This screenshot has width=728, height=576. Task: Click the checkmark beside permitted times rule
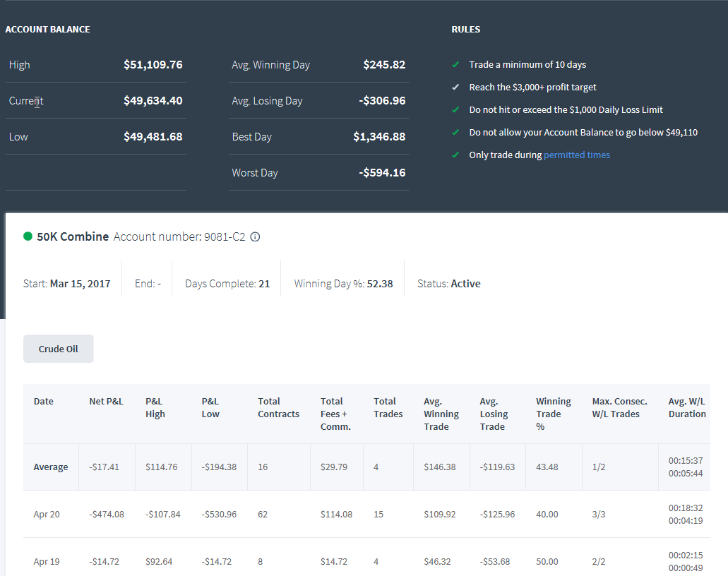click(455, 155)
